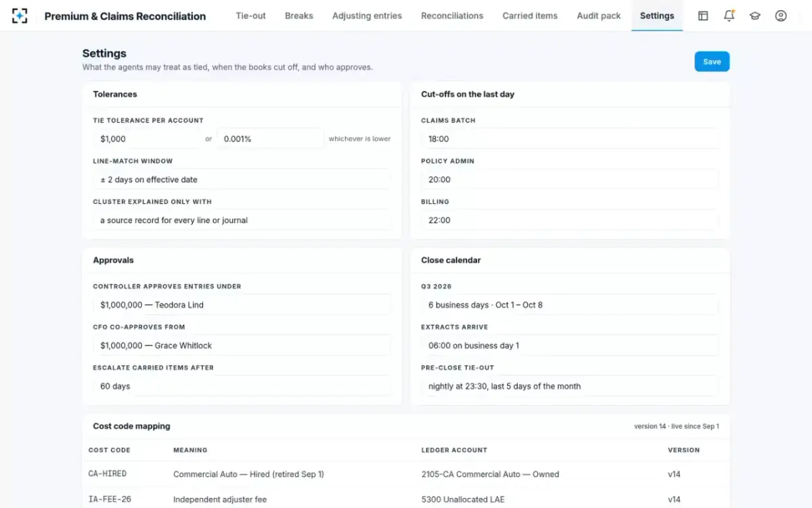
Task: Click the Q3 2026 close calendar field
Action: pyautogui.click(x=570, y=305)
